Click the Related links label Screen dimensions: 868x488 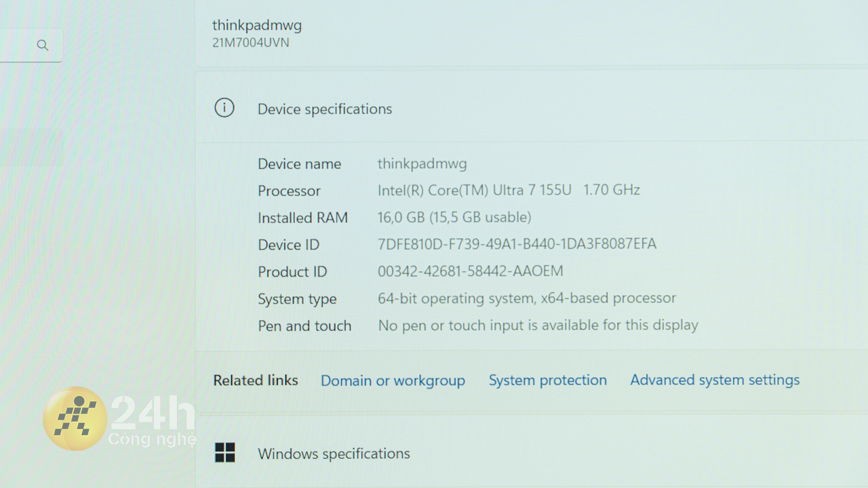[256, 380]
